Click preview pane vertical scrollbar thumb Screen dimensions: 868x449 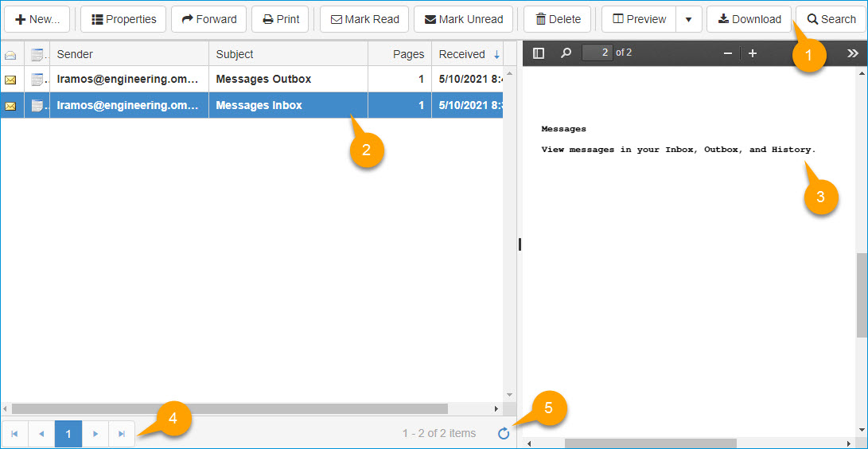point(862,297)
